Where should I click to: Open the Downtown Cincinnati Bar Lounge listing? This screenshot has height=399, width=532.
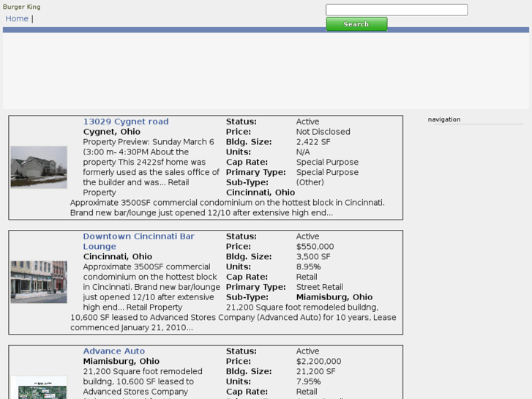[138, 236]
